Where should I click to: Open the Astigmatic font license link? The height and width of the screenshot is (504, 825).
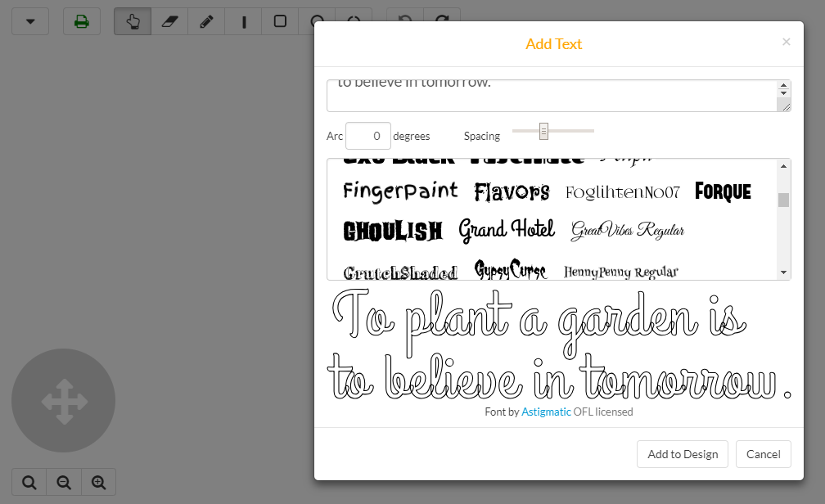click(547, 412)
